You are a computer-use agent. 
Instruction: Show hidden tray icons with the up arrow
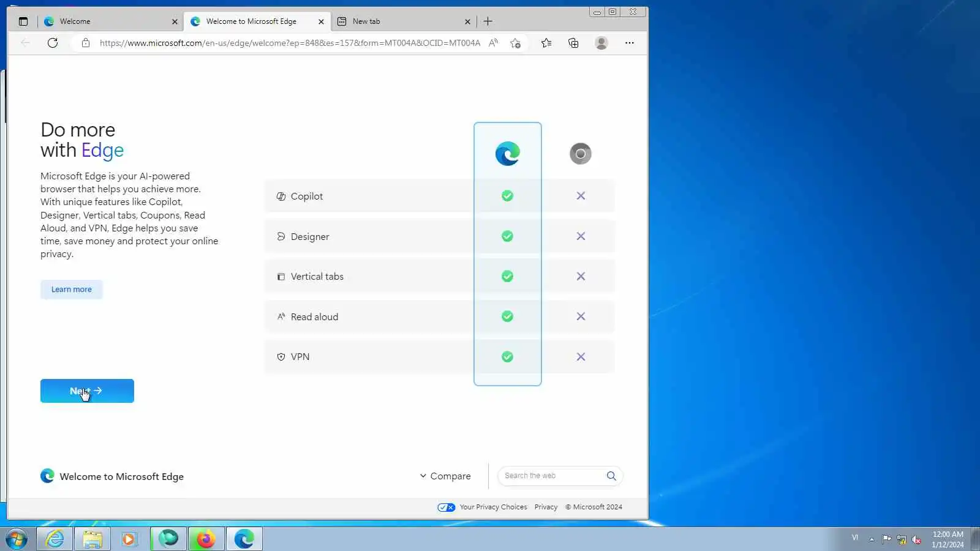coord(872,539)
